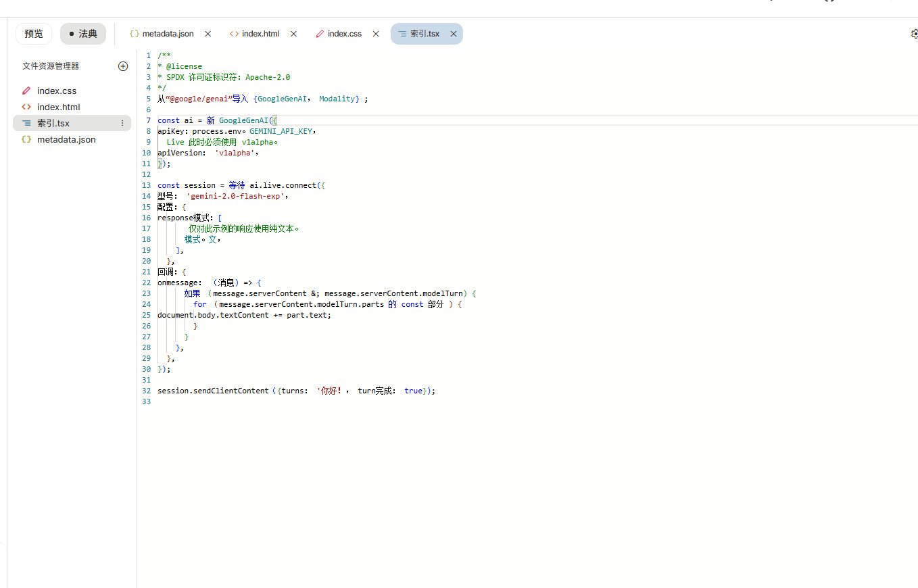Close the index.html tab

click(293, 34)
